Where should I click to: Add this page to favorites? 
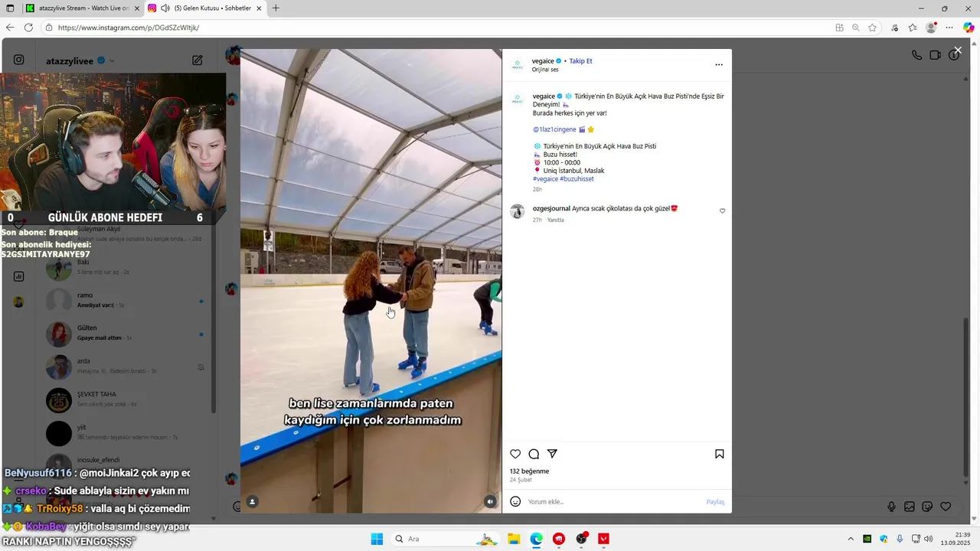tap(872, 28)
